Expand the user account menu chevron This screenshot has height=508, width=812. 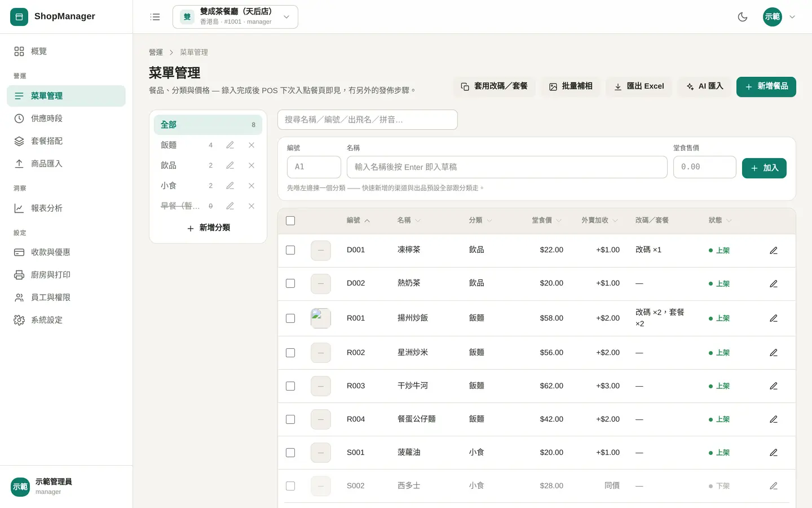[x=792, y=17]
